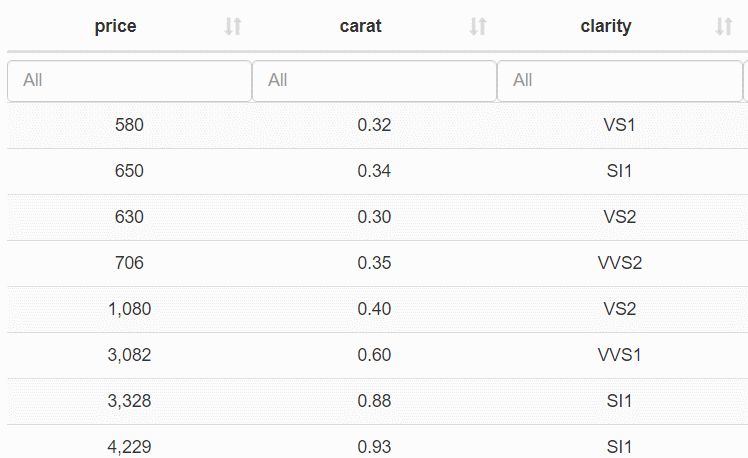Screen dimensions: 748x458
Task: Select the price cell showing 650
Action: click(x=129, y=171)
